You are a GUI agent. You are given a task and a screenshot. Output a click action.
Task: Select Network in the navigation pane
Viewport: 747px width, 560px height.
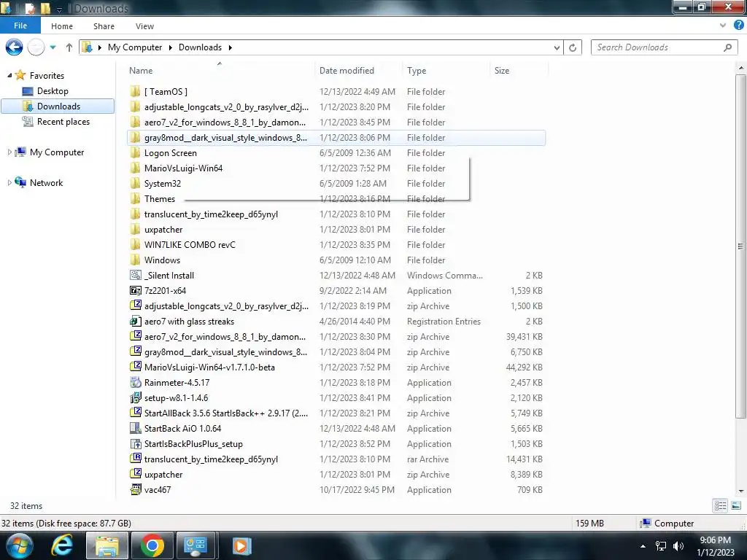coord(46,182)
